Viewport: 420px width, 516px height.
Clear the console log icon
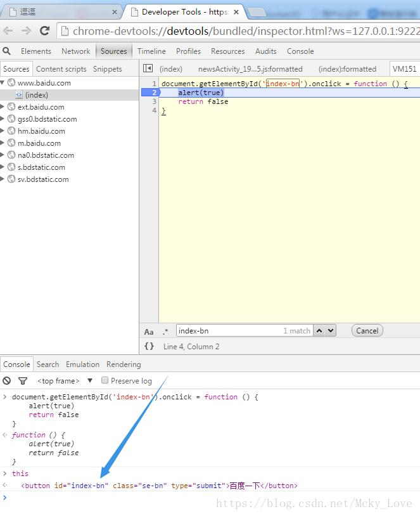(x=6, y=381)
